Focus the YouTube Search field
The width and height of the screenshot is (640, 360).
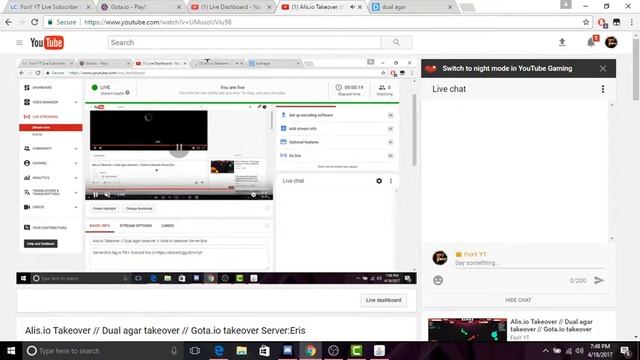coord(244,42)
